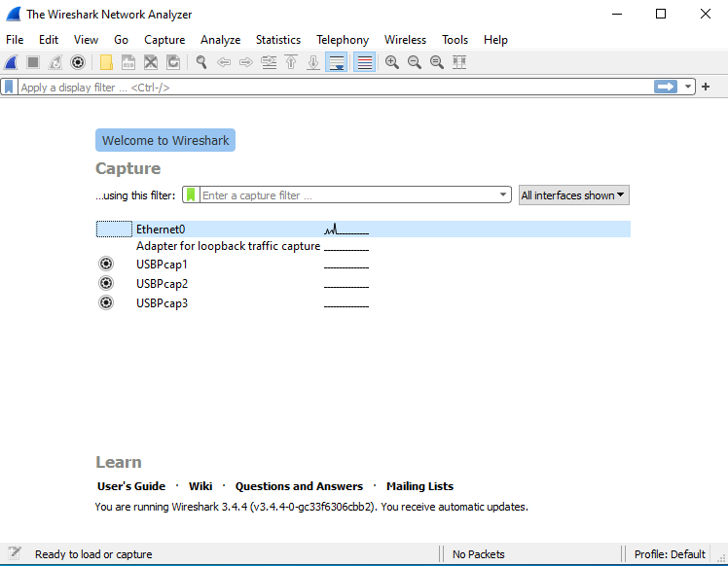Open USBPcap1 settings gear icon
This screenshot has width=728, height=566.
point(106,264)
